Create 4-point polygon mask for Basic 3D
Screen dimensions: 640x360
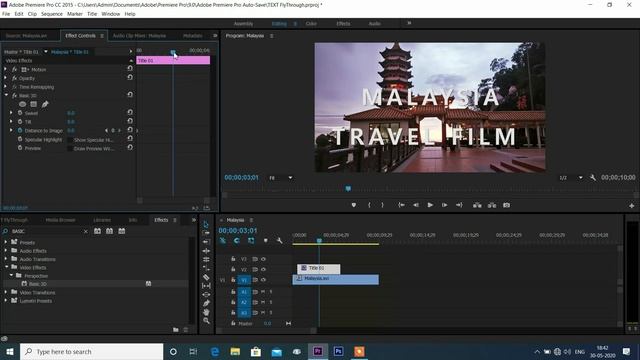tap(33, 104)
